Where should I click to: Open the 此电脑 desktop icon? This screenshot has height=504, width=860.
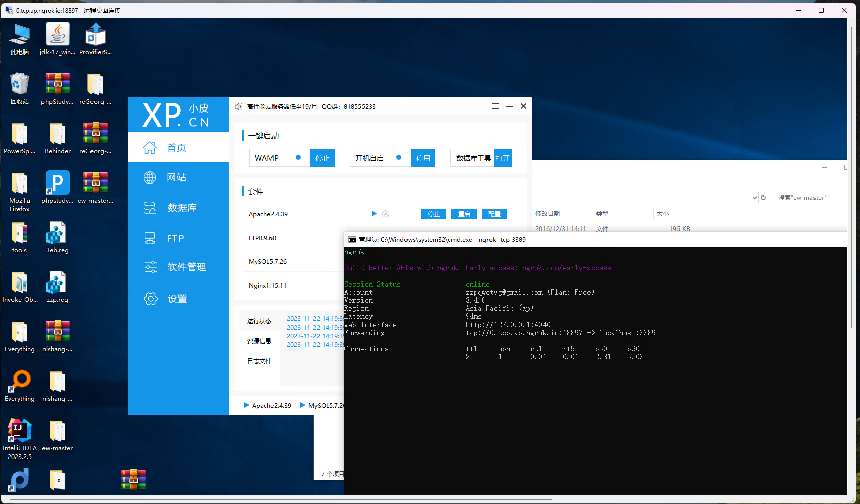tap(20, 38)
